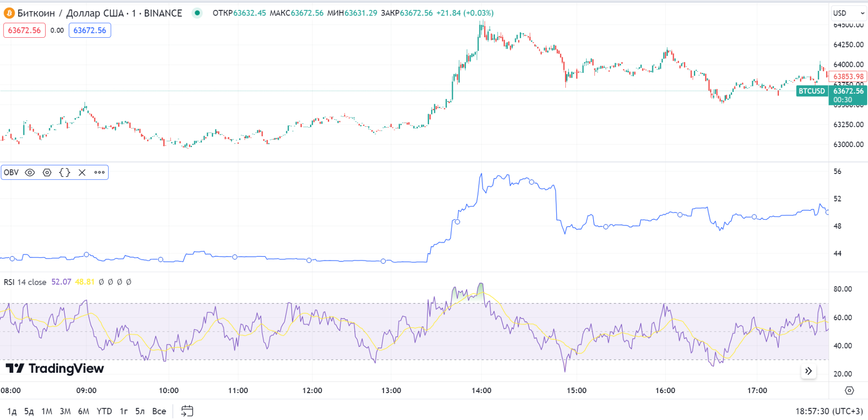Screen dimensions: 868x420
Task: Open chart settings gear at bottom right
Action: (x=849, y=390)
